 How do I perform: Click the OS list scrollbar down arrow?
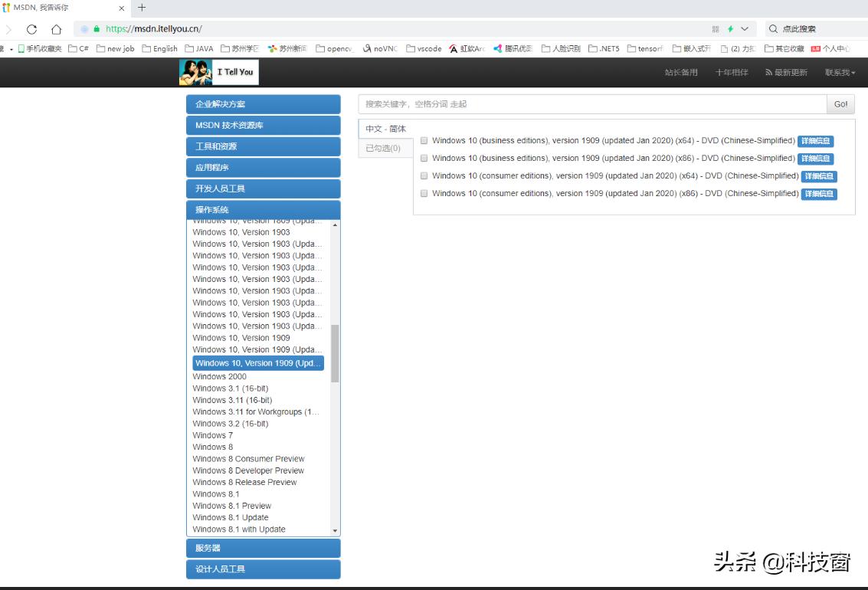335,531
